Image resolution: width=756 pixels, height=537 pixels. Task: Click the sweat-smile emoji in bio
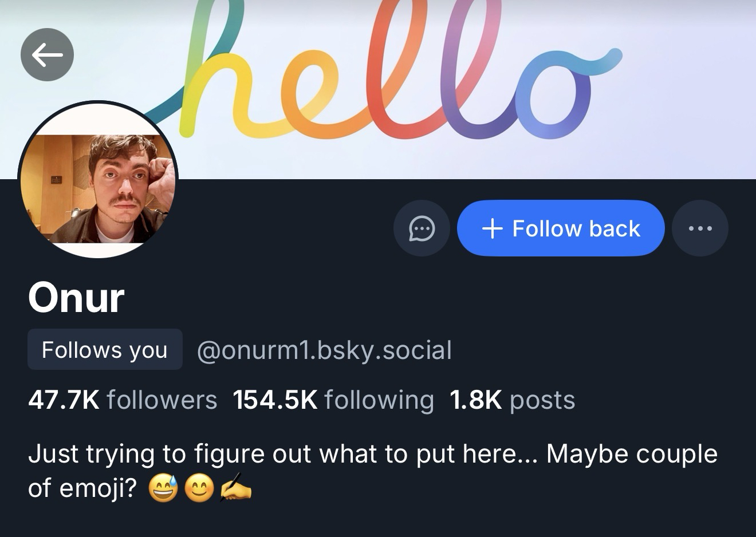tap(163, 489)
